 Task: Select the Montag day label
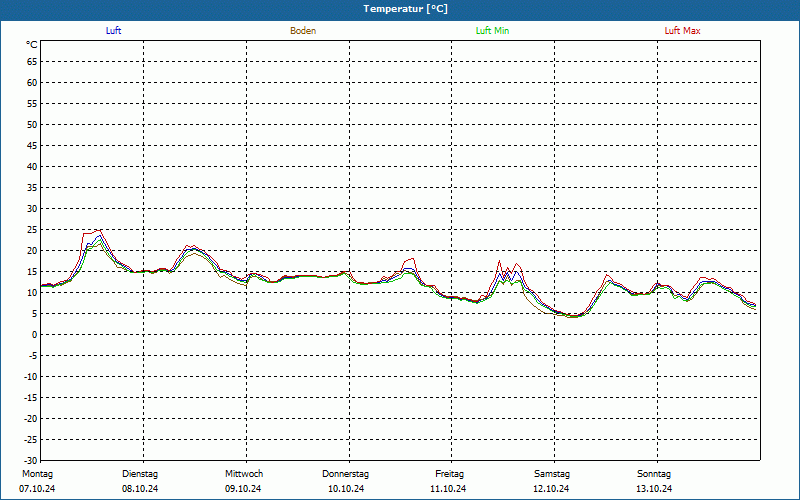coord(37,474)
